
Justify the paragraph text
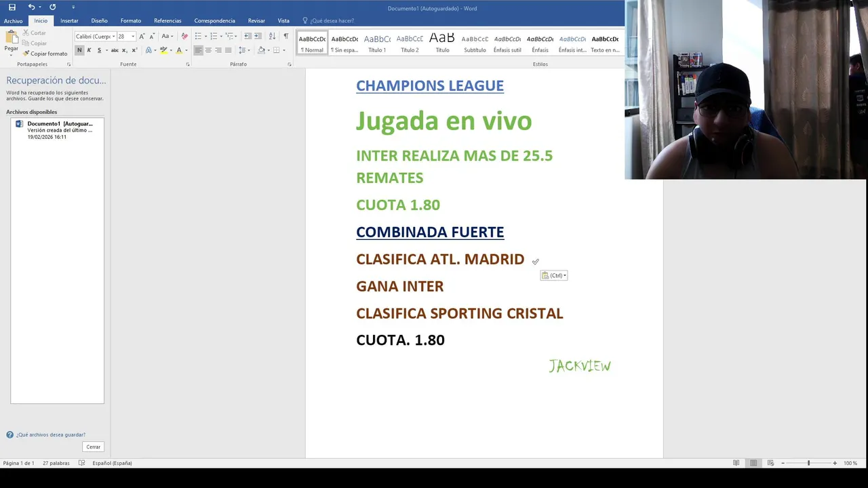(x=228, y=50)
